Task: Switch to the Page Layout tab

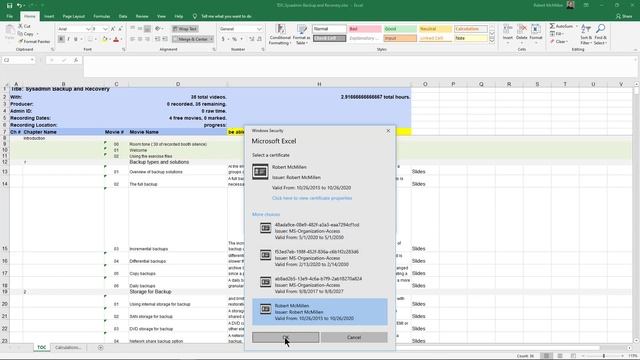Action: tap(73, 16)
